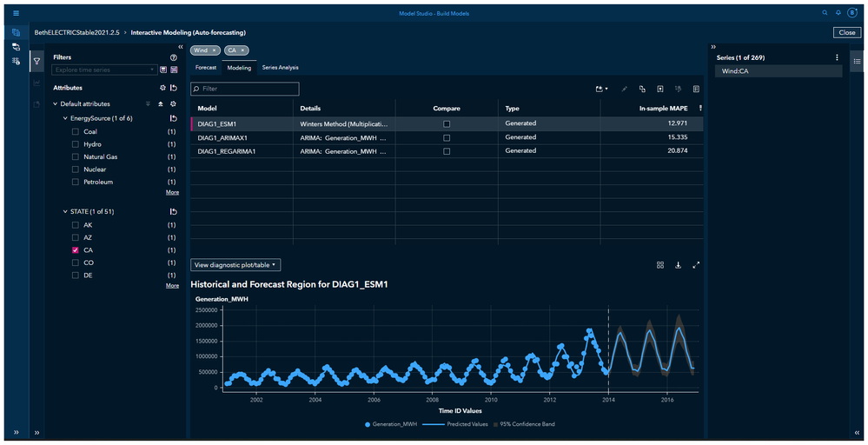Image resolution: width=868 pixels, height=445 pixels.
Task: Download the forecast plot
Action: (679, 265)
